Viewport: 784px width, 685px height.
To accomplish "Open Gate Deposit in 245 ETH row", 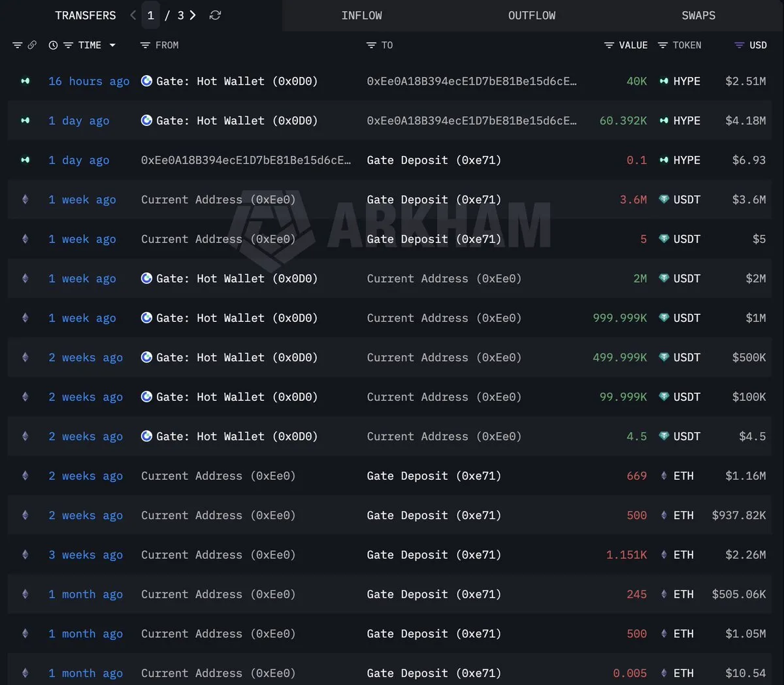I will 434,594.
